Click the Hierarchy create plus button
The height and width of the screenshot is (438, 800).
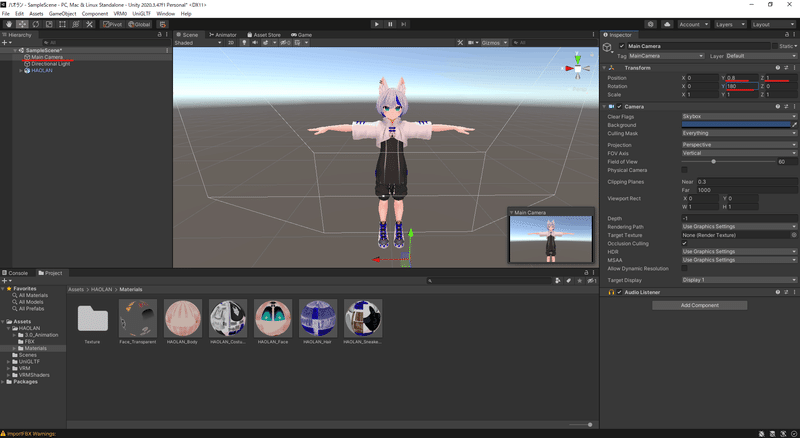pos(5,43)
